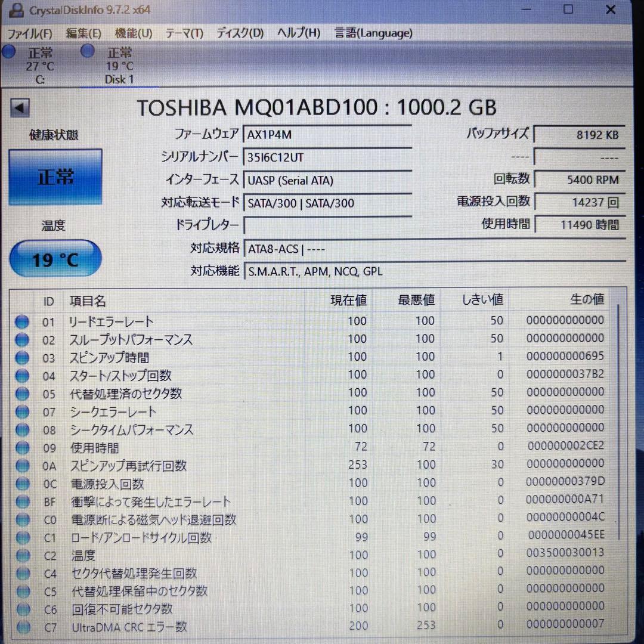Click the power-on hours value 11490 時間
Viewport: 644px width, 644px height.
(580, 225)
